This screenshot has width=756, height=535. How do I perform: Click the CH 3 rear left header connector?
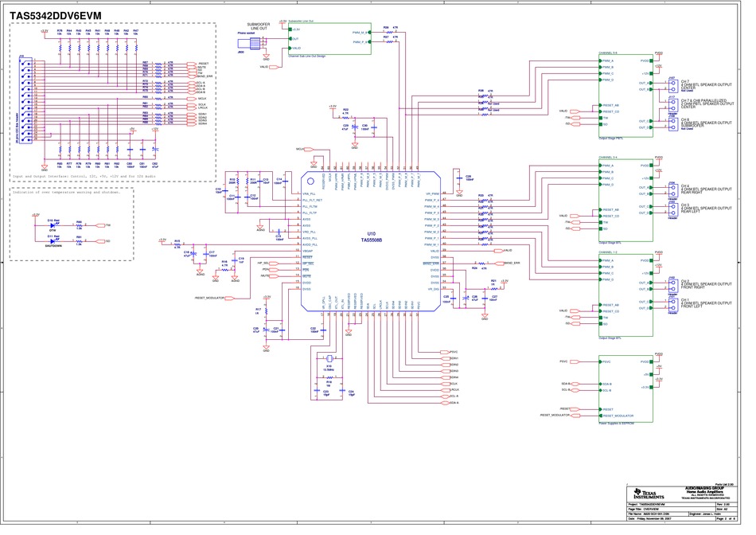click(672, 209)
